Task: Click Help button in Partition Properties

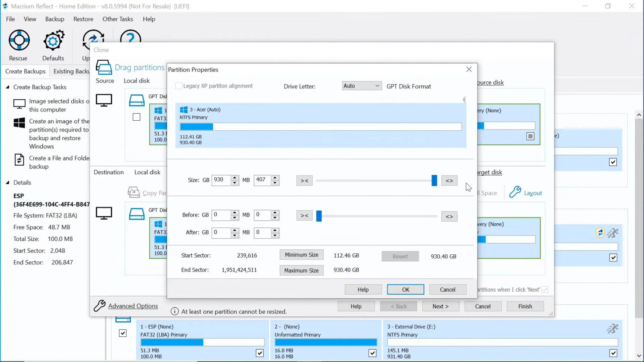Action: 363,290
